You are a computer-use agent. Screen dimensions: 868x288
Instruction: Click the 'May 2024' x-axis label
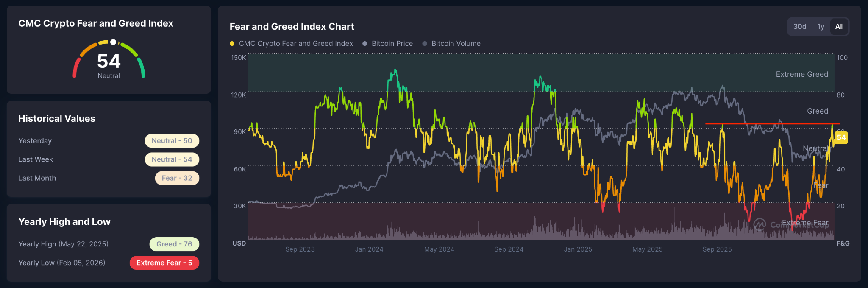tap(439, 249)
